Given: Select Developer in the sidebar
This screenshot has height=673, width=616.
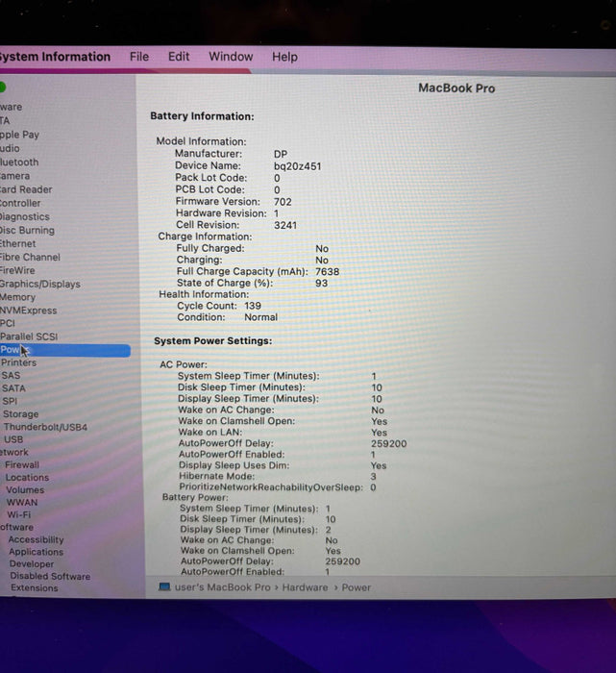Looking at the screenshot, I should [32, 564].
